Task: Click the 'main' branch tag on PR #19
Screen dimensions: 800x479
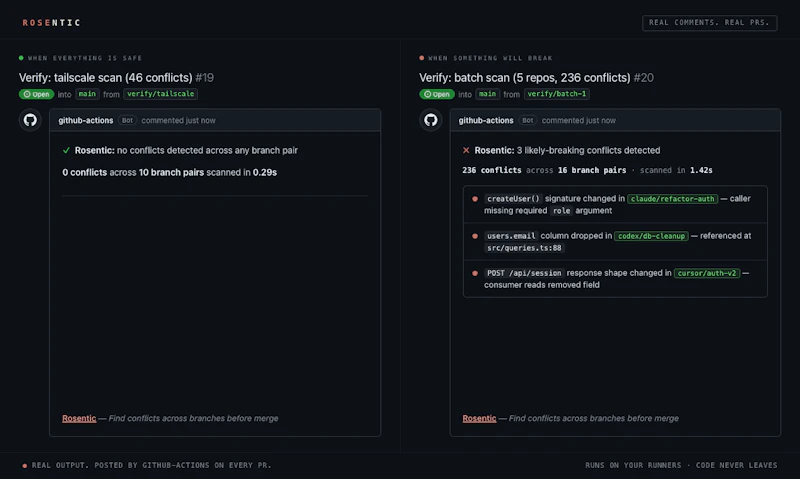Action: (x=87, y=94)
